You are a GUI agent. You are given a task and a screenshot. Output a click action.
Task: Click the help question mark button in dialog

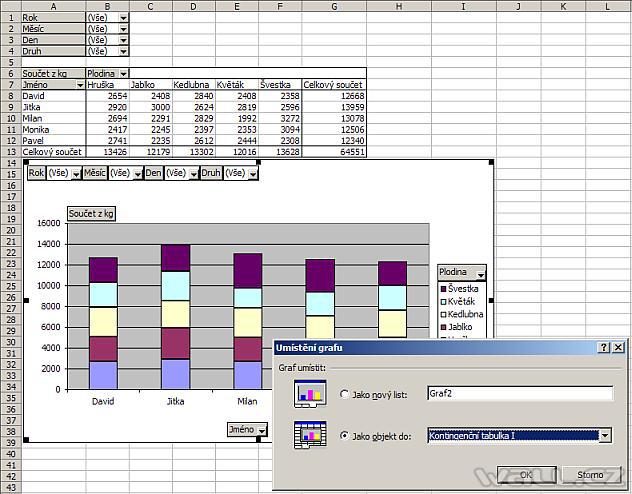pyautogui.click(x=603, y=347)
